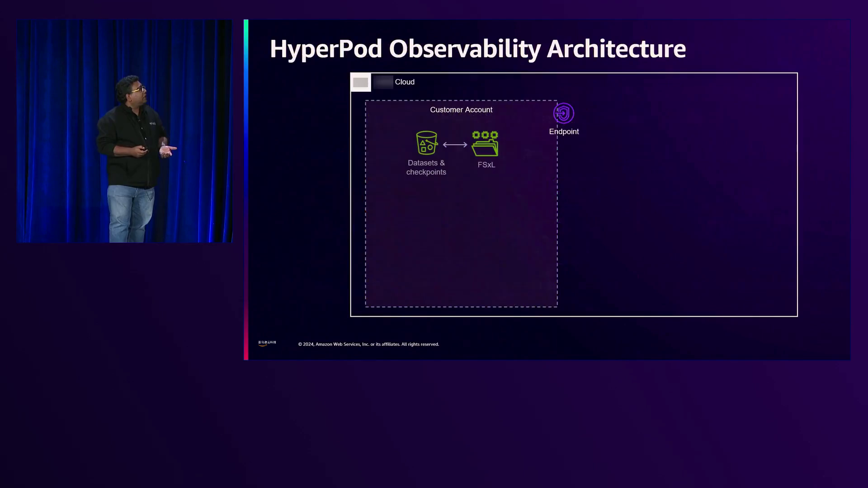The height and width of the screenshot is (488, 868).
Task: Click the 2024 Amazon Web Services copyright text
Action: coord(368,344)
